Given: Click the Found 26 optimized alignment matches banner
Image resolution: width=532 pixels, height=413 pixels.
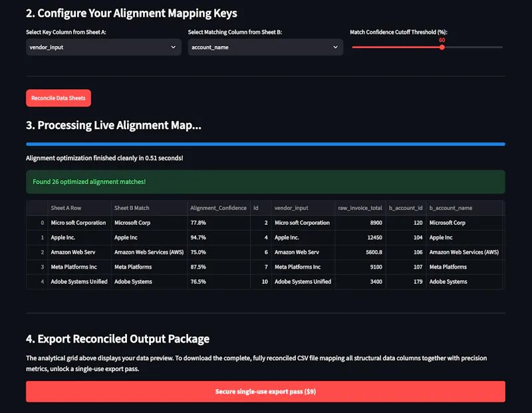Looking at the screenshot, I should click(265, 182).
